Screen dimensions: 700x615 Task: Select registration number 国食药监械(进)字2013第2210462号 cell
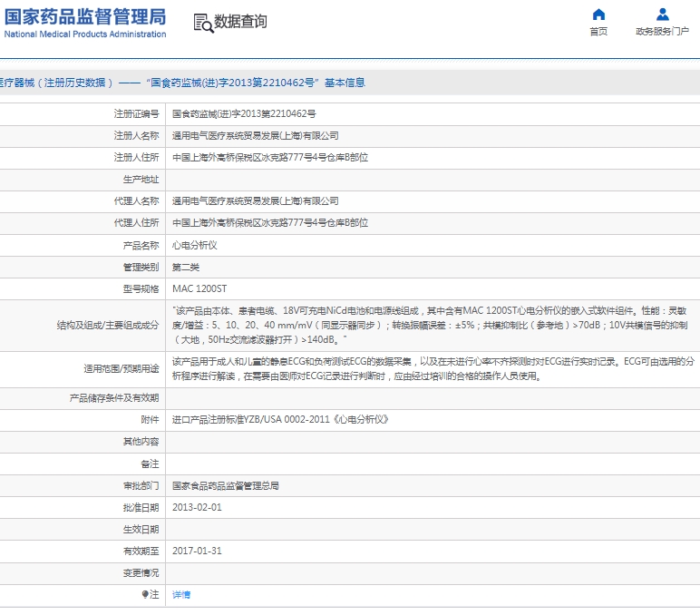point(244,114)
